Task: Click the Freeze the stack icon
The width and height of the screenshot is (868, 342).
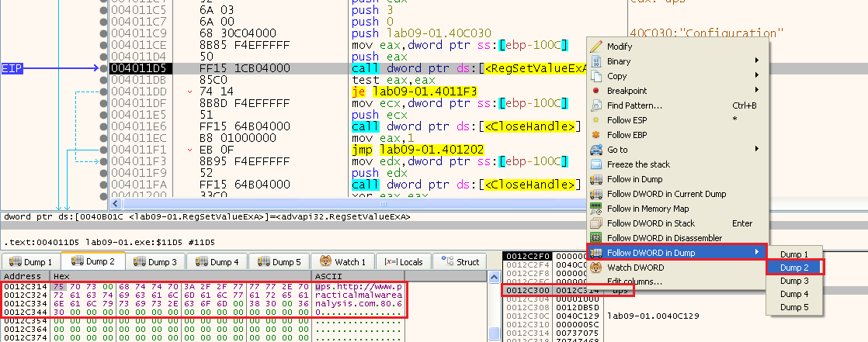Action: (596, 164)
